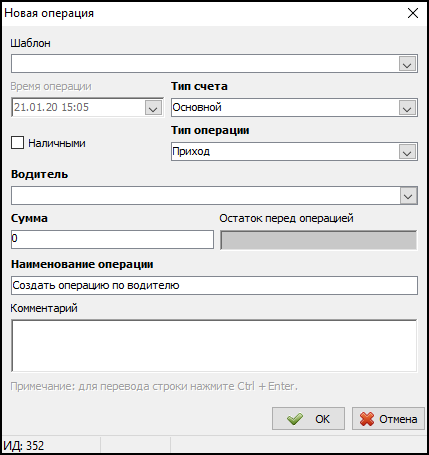Open the Время операции date picker arrow
Image resolution: width=429 pixels, height=455 pixels.
pyautogui.click(x=153, y=108)
